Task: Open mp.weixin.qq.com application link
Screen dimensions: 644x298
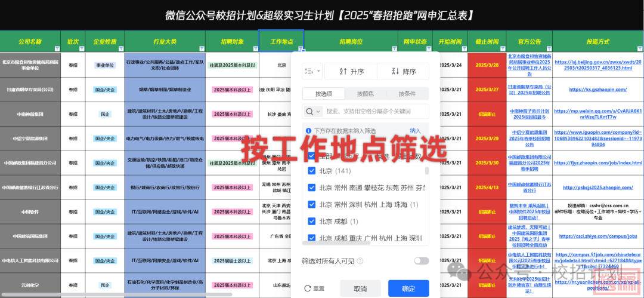Action: point(597,114)
